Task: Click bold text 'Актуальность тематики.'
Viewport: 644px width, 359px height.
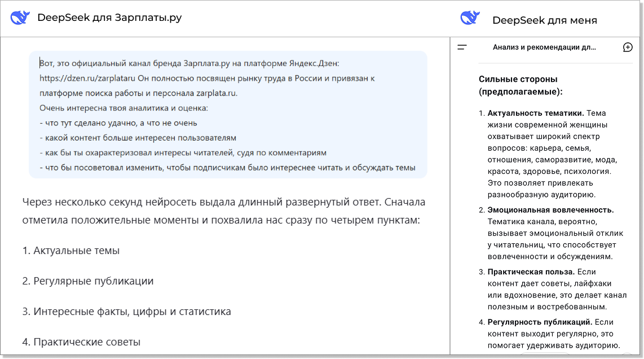Action: pyautogui.click(x=536, y=113)
